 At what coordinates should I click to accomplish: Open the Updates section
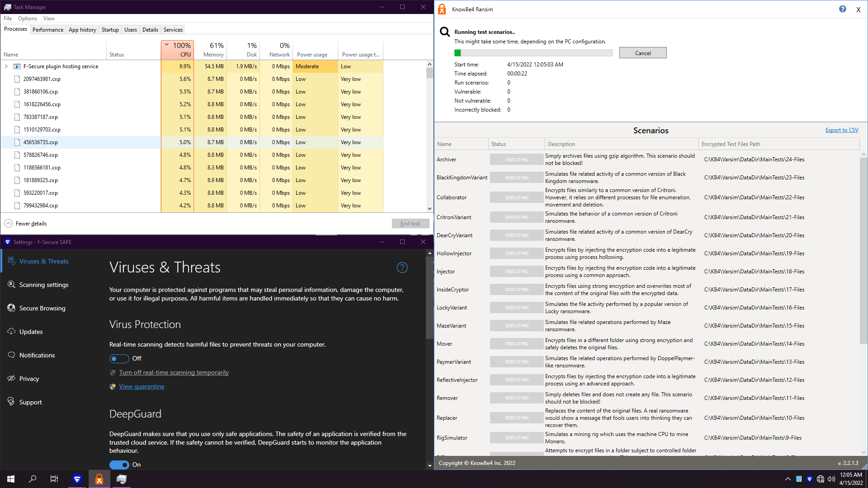point(31,332)
